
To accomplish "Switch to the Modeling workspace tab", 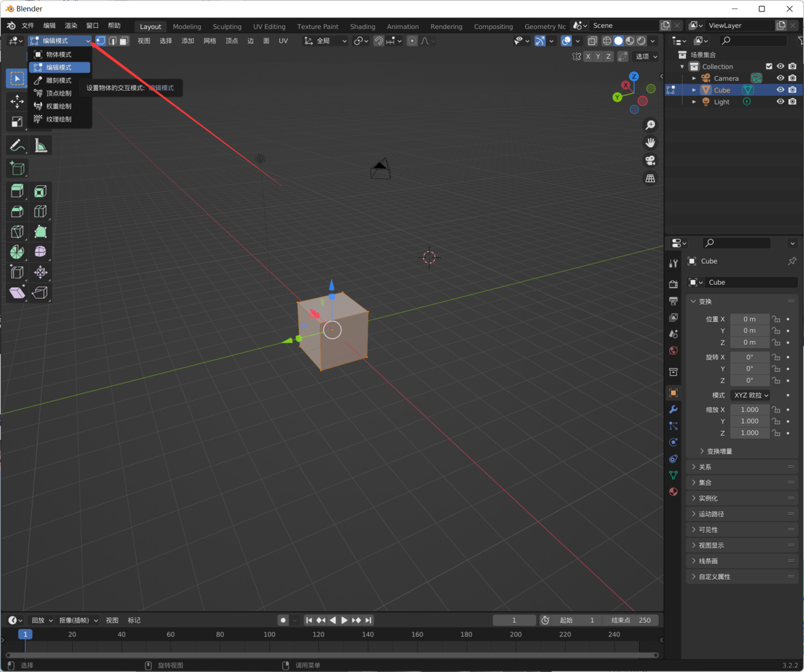I will pos(187,27).
